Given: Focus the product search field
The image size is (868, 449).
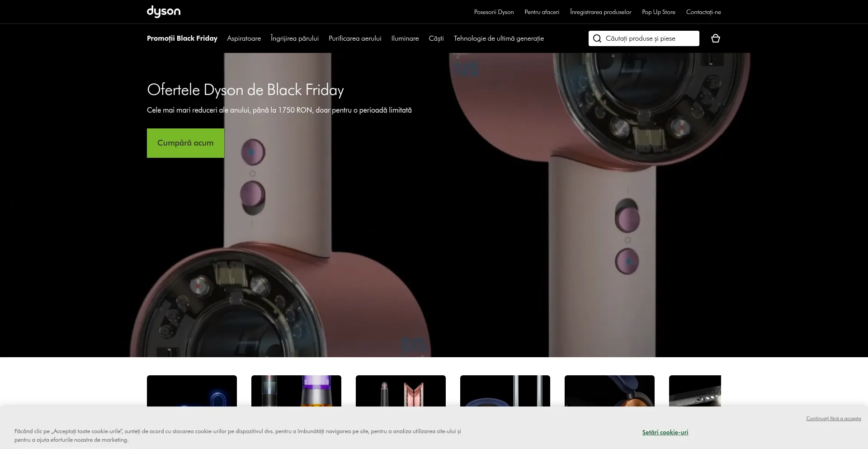Looking at the screenshot, I should 650,38.
